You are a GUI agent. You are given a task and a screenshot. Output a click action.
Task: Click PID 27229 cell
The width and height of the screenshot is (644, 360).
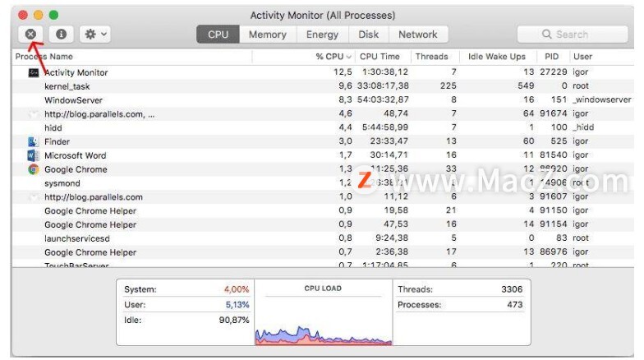pyautogui.click(x=554, y=72)
